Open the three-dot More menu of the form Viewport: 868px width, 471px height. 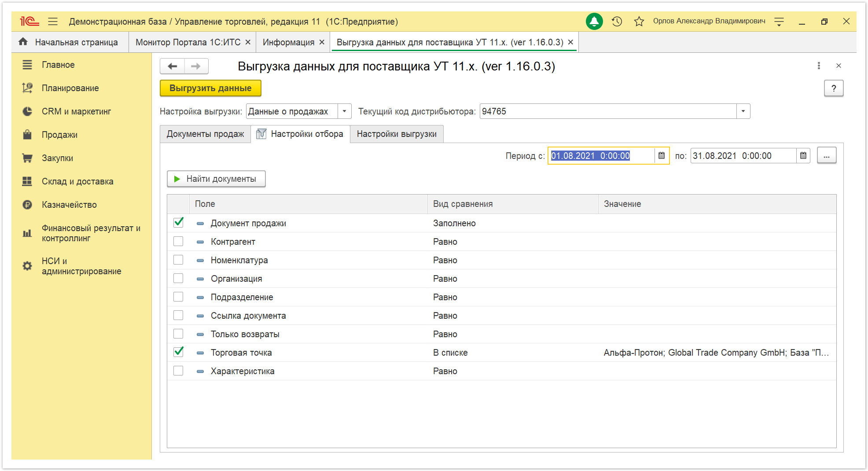(819, 66)
